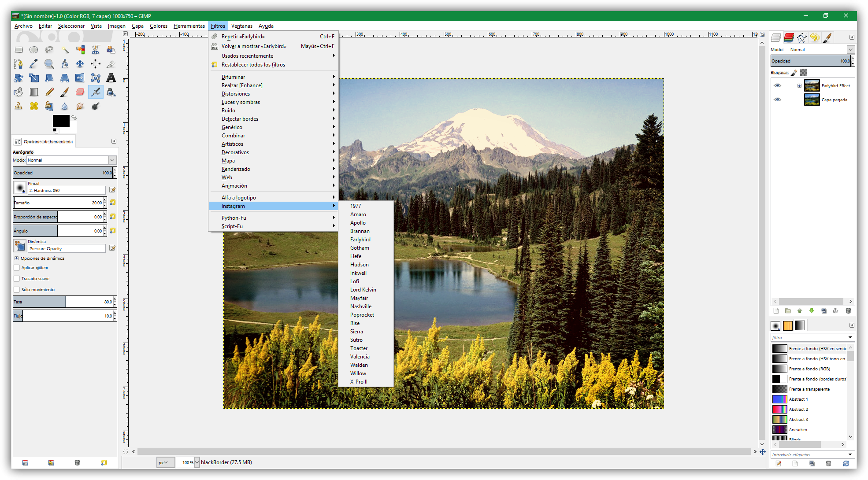Hide the Earlybird Effect layer group

tap(777, 85)
